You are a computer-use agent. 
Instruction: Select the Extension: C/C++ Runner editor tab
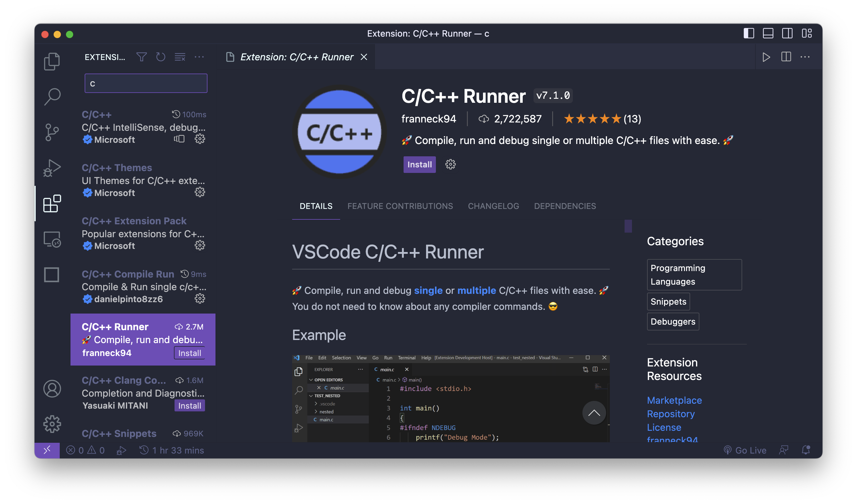click(x=296, y=57)
